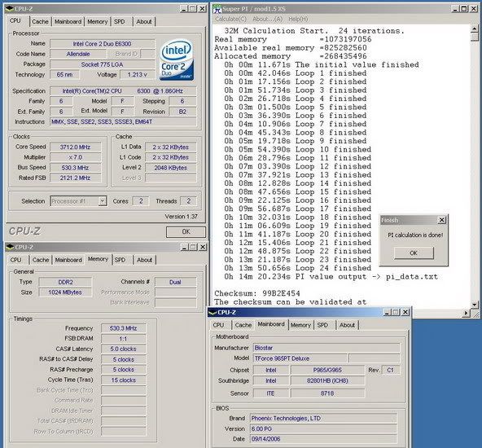
Task: Open Calculate menu in Super PI
Action: pyautogui.click(x=230, y=19)
